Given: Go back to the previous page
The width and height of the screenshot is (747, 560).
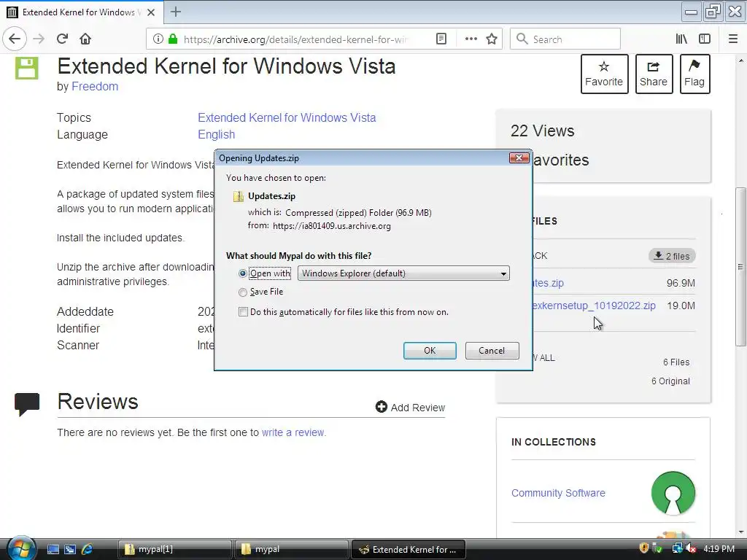Looking at the screenshot, I should tap(15, 39).
